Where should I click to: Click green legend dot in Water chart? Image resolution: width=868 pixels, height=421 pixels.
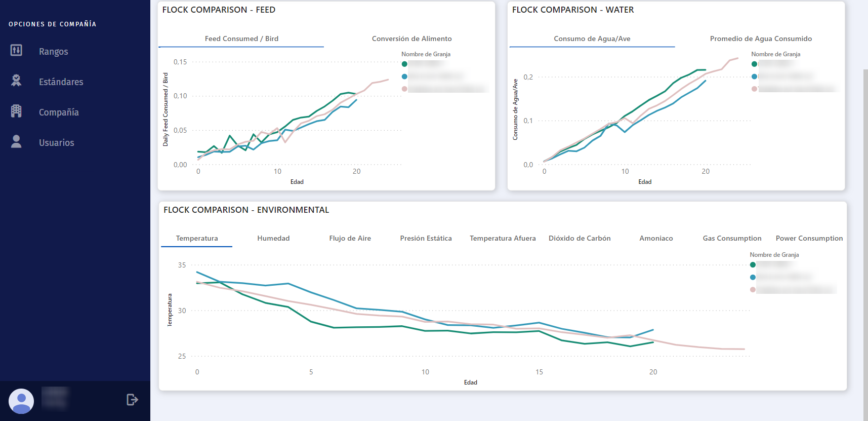pyautogui.click(x=754, y=64)
